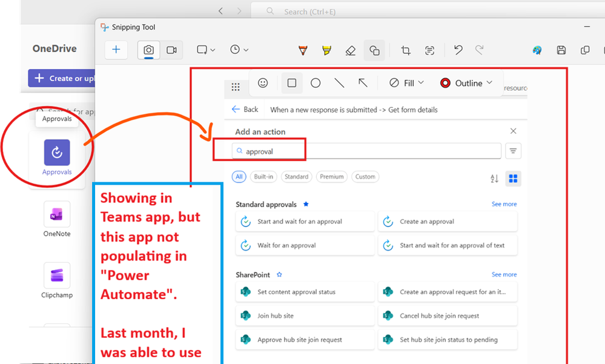The image size is (605, 364).
Task: Select the eraser tool
Action: [x=351, y=50]
